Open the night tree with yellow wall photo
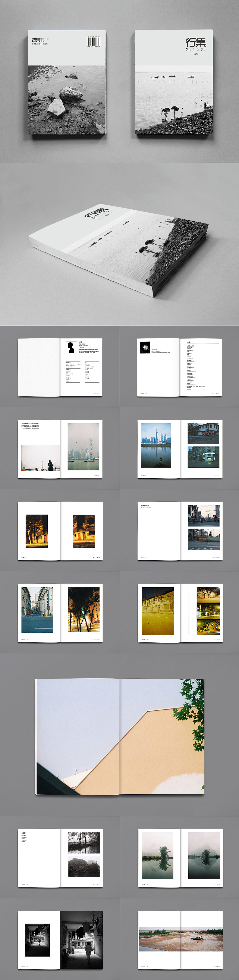The width and height of the screenshot is (239, 980). tap(37, 531)
